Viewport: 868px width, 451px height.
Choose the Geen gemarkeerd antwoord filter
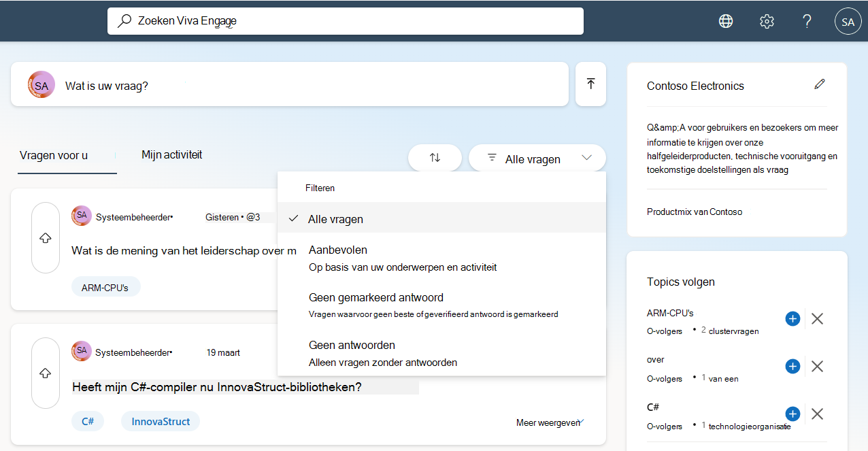coord(441,305)
